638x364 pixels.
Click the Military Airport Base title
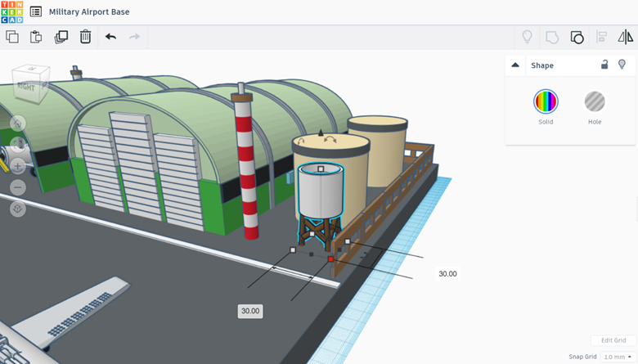tap(89, 11)
